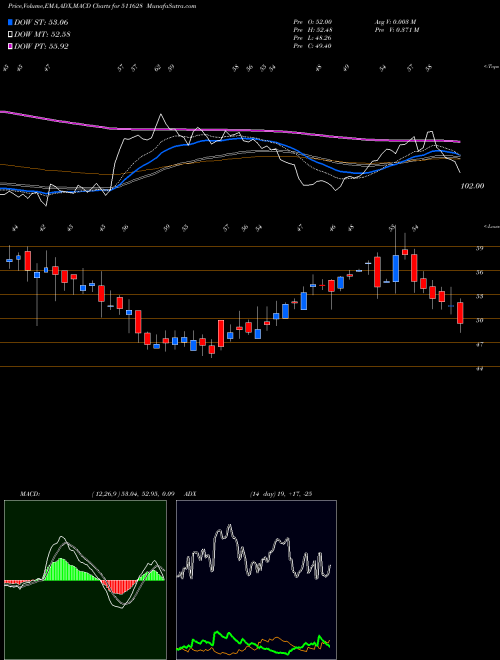Click the 102.00 label on EMA chart
Viewport: 500px width, 660px height.
point(472,186)
